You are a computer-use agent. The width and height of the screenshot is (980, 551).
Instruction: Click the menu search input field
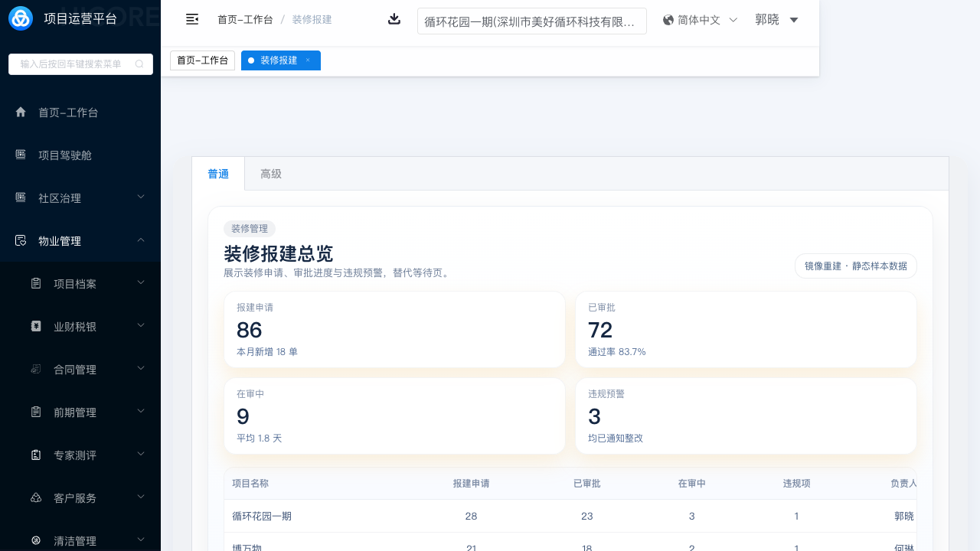tap(71, 64)
